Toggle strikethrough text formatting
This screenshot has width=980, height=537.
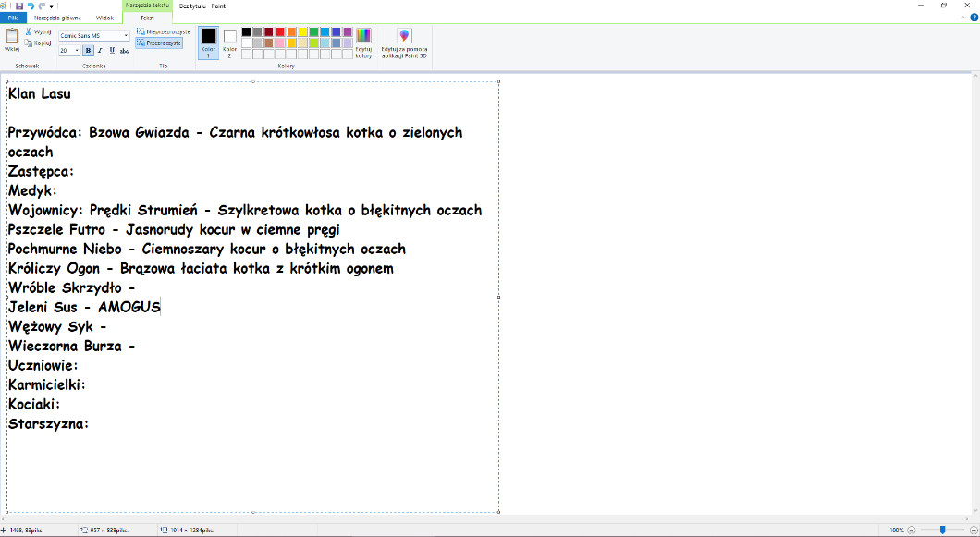tap(124, 50)
